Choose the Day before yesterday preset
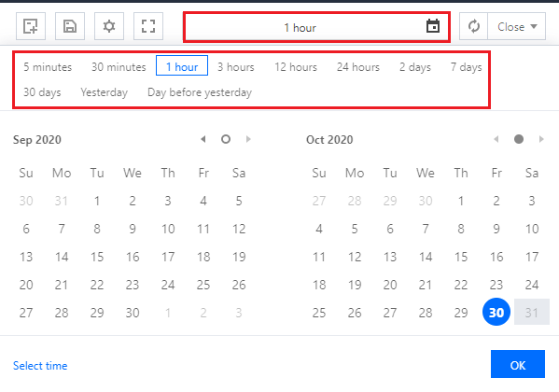Screen dimensions: 559x392 pyautogui.click(x=200, y=92)
